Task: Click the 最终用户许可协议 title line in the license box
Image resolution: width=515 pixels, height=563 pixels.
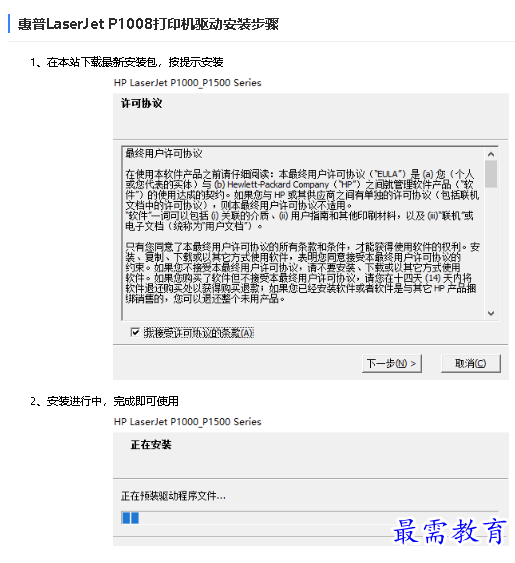Action: click(164, 154)
